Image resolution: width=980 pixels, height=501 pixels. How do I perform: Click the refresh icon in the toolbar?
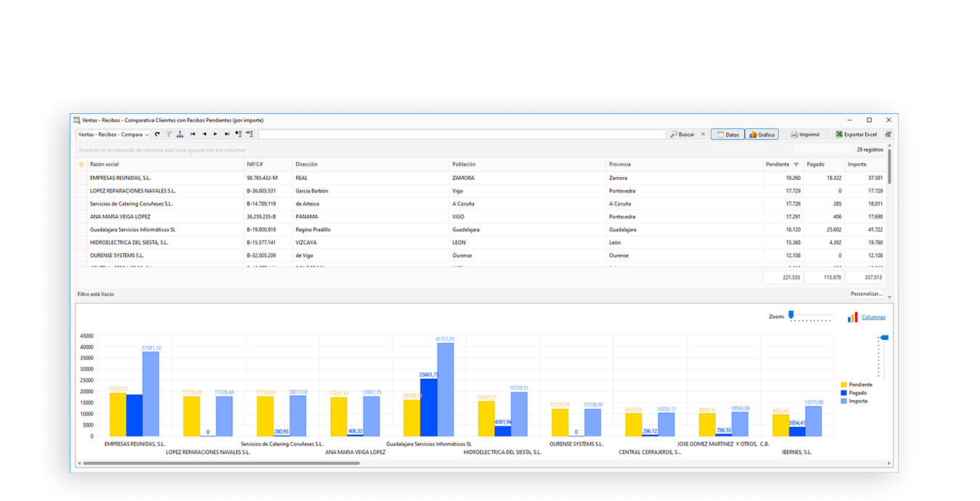[158, 134]
